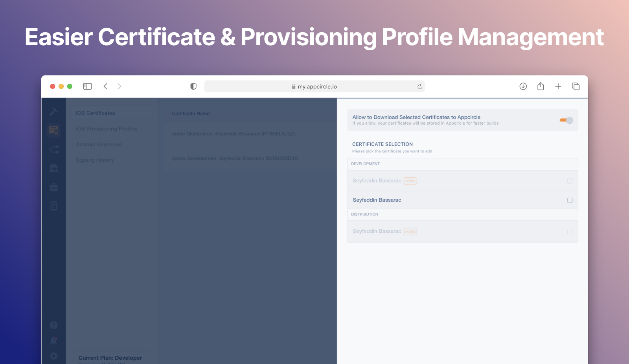Toggle the Safari sidebar button
This screenshot has width=629, height=364.
pos(87,86)
